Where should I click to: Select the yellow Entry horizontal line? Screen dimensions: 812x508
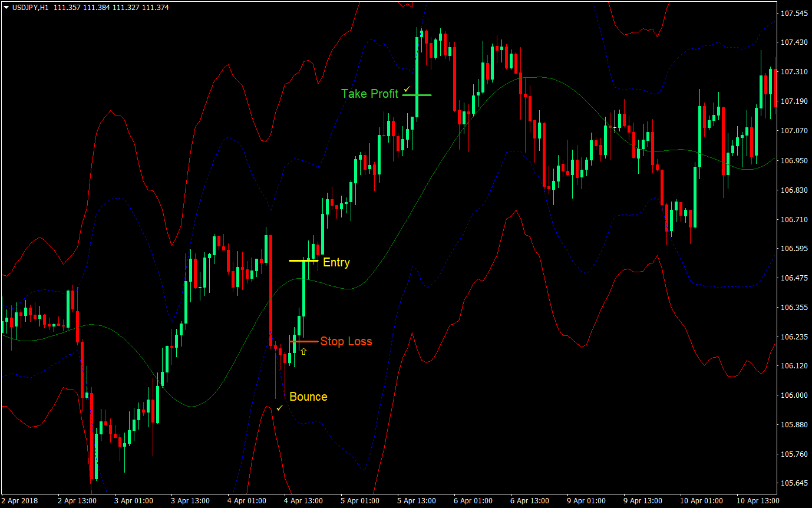tap(303, 260)
